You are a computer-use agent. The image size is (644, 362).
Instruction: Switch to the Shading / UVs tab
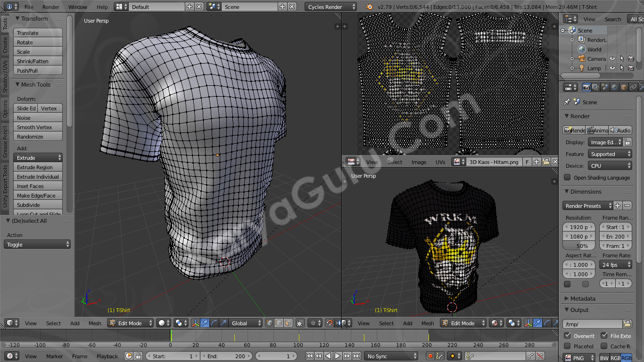[x=5, y=76]
